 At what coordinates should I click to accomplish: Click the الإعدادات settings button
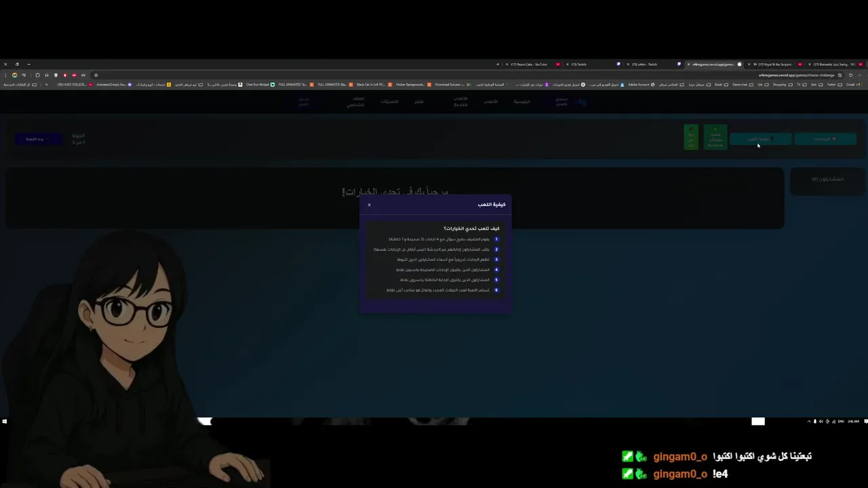825,139
